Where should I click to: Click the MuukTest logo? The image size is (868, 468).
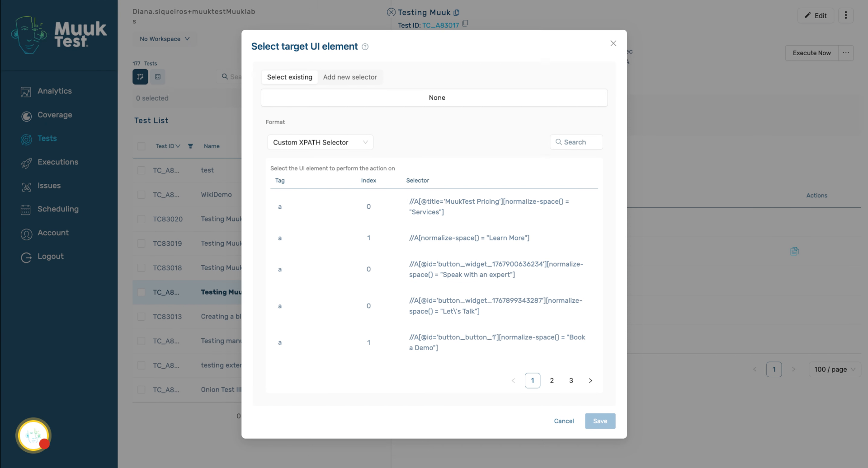(x=59, y=35)
